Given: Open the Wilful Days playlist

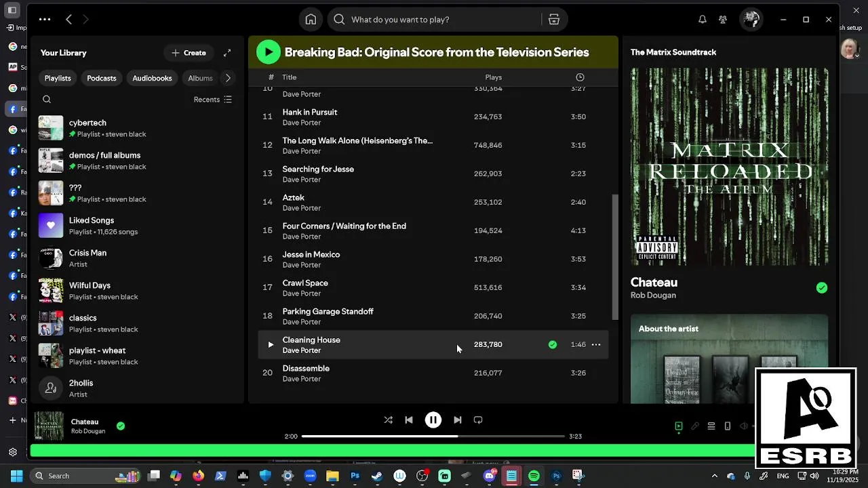Looking at the screenshot, I should click(138, 291).
